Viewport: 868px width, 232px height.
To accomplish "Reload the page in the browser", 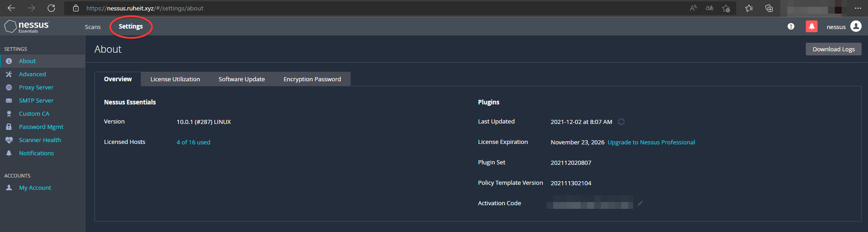I will pyautogui.click(x=51, y=8).
